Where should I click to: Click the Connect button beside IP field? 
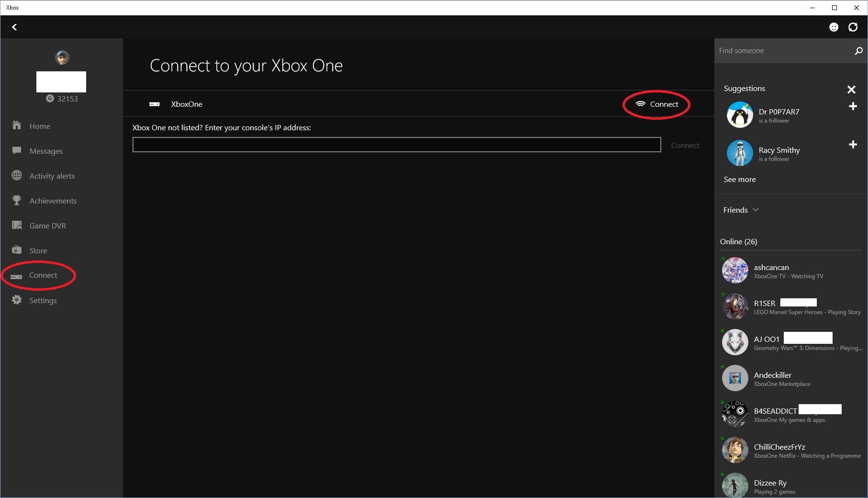[x=685, y=145]
